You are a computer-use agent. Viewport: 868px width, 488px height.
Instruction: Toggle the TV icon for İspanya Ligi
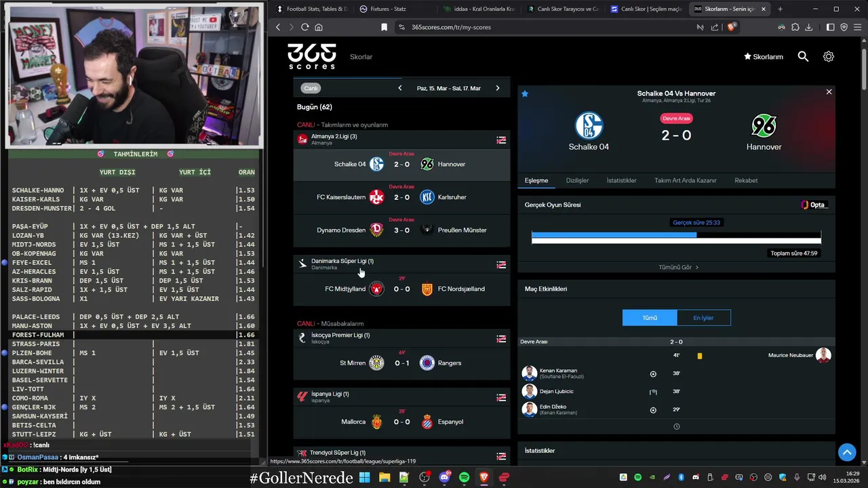[x=501, y=398]
